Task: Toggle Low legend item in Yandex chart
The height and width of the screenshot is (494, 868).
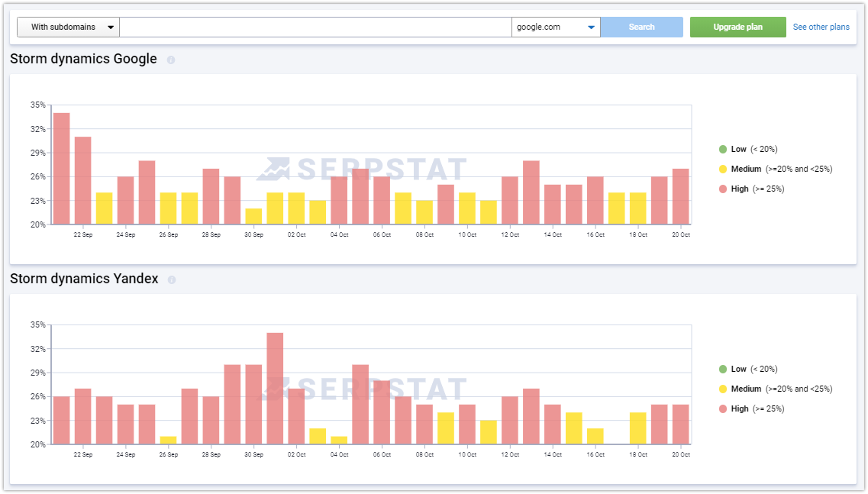Action: pos(748,369)
